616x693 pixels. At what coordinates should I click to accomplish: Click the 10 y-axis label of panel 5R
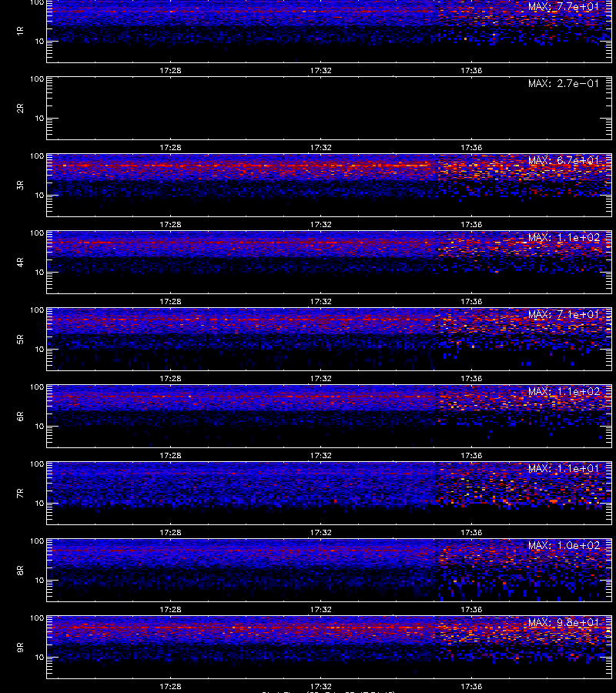[39, 349]
